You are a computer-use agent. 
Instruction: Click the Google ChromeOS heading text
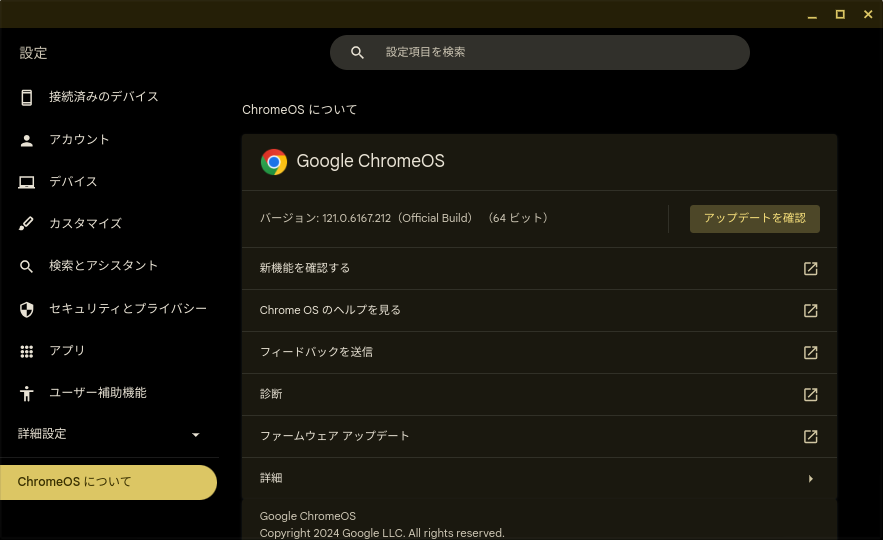371,161
